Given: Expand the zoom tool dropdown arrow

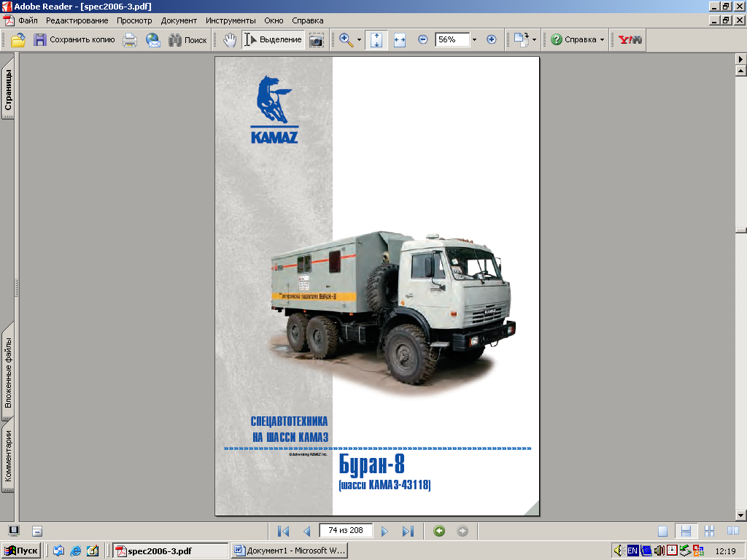Looking at the screenshot, I should pyautogui.click(x=359, y=40).
